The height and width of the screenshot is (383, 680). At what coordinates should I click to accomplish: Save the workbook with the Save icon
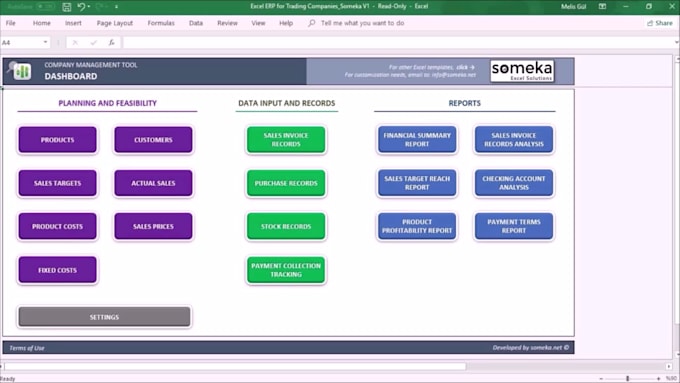(x=66, y=7)
